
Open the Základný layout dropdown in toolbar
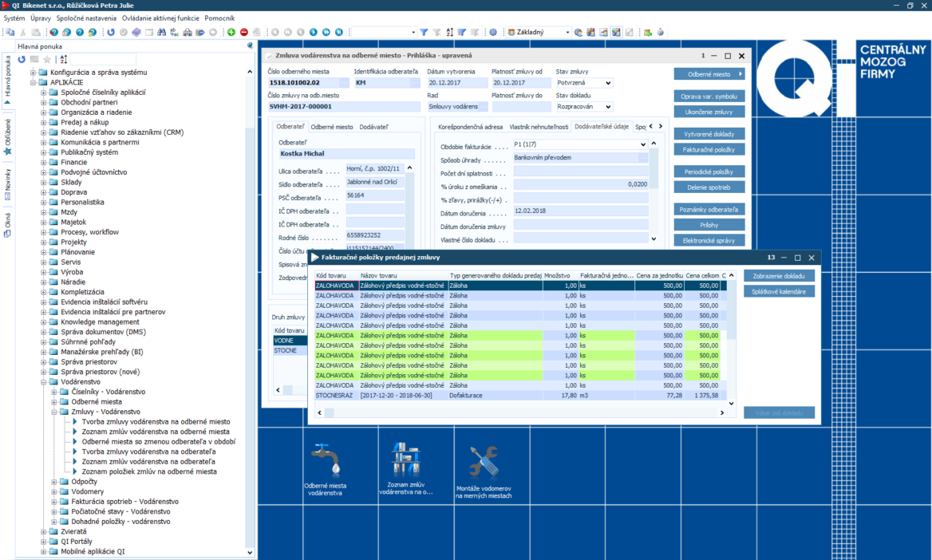[x=567, y=33]
